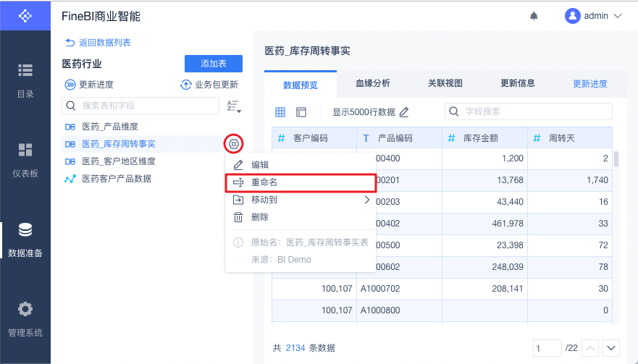638x364 pixels.
Task: Switch to table grid view icon
Action: point(280,112)
